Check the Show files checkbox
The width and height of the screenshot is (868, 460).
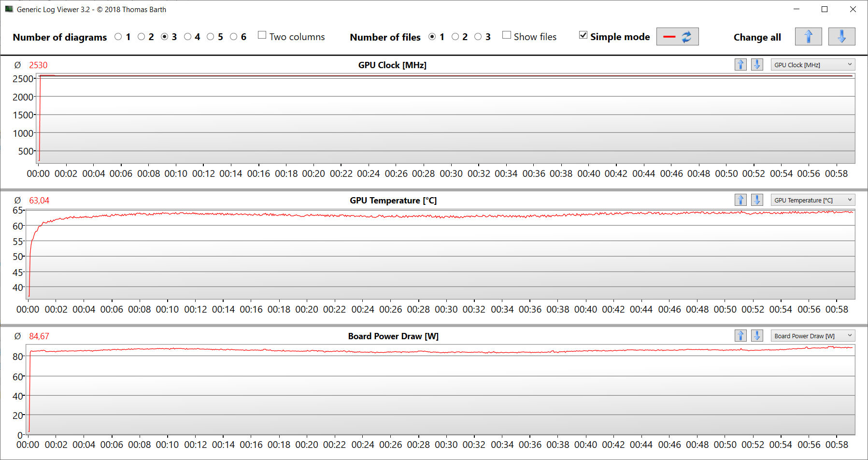[507, 35]
